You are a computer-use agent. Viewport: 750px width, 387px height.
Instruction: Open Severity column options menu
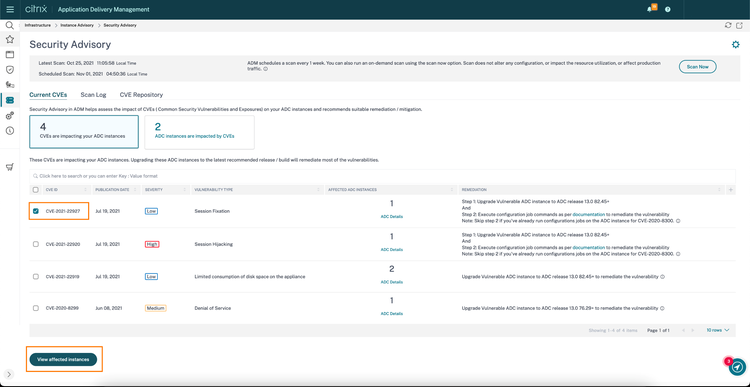point(184,190)
